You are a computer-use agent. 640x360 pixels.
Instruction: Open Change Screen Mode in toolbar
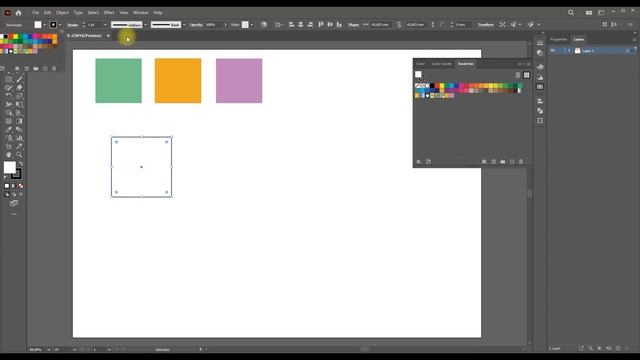tap(14, 203)
